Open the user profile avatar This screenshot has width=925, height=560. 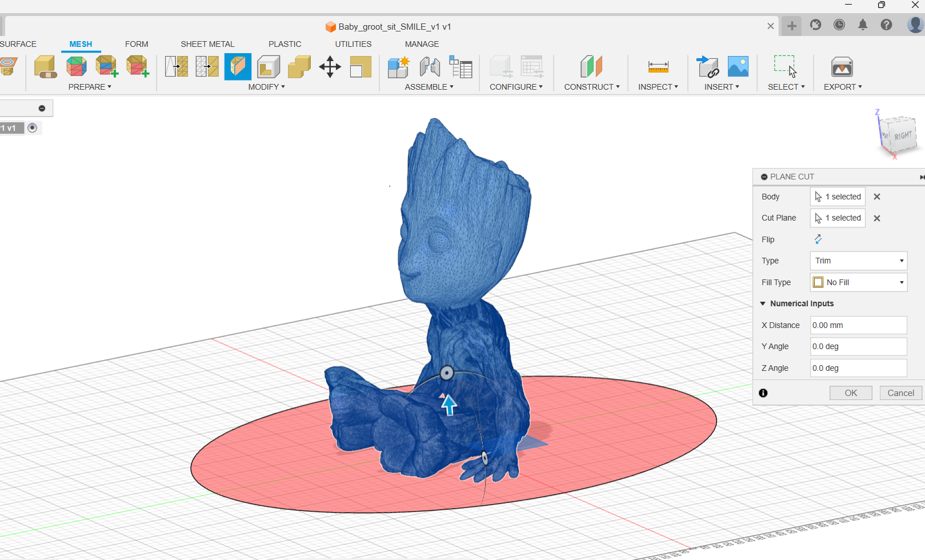915,25
